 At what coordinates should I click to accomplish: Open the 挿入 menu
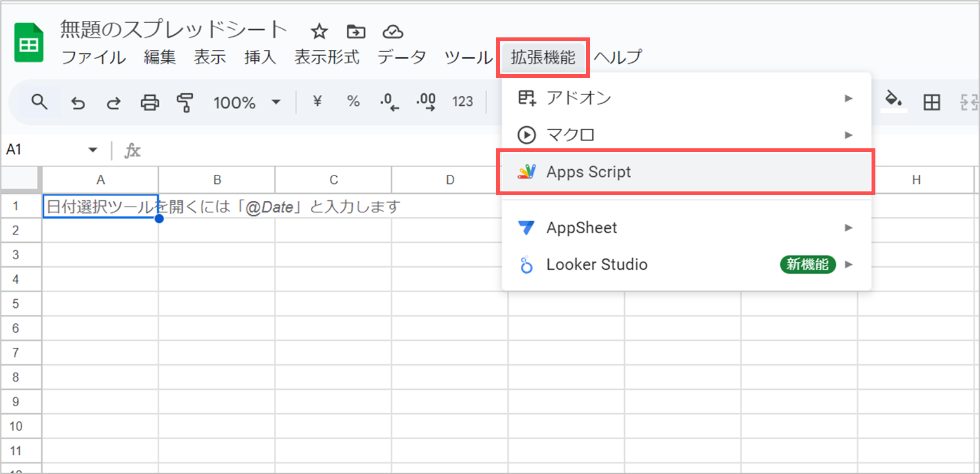[x=260, y=57]
